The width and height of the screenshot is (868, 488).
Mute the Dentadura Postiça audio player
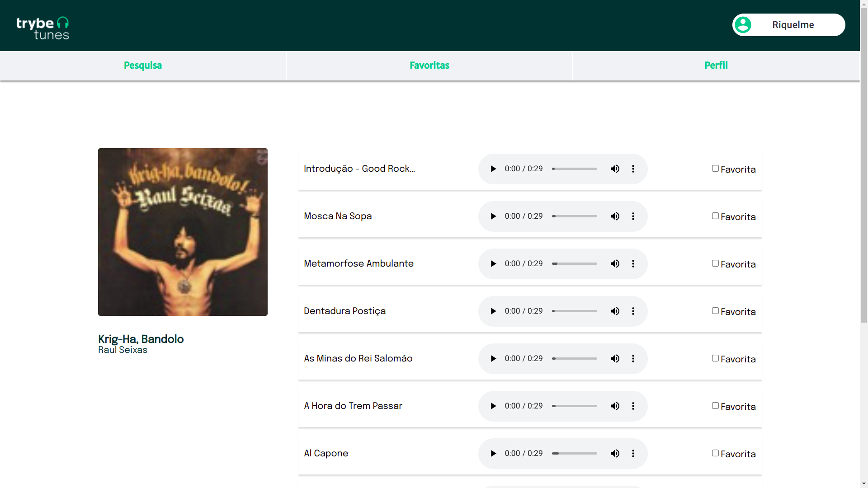pyautogui.click(x=615, y=311)
